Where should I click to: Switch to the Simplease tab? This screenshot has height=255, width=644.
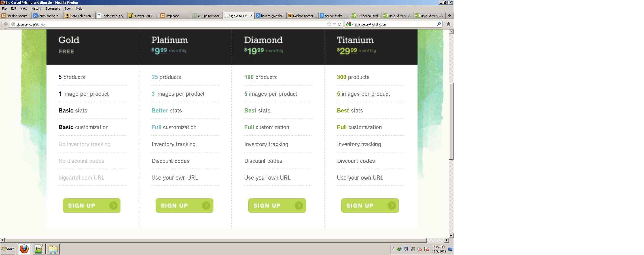pyautogui.click(x=175, y=16)
